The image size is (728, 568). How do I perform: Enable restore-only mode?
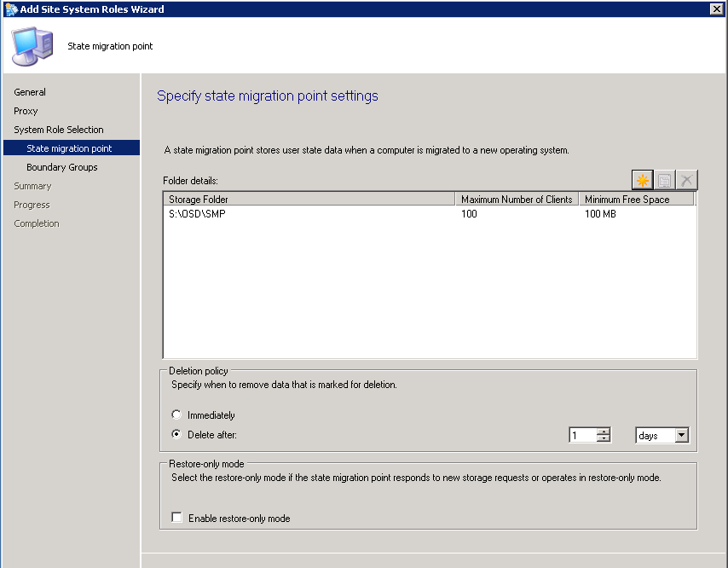(x=176, y=517)
